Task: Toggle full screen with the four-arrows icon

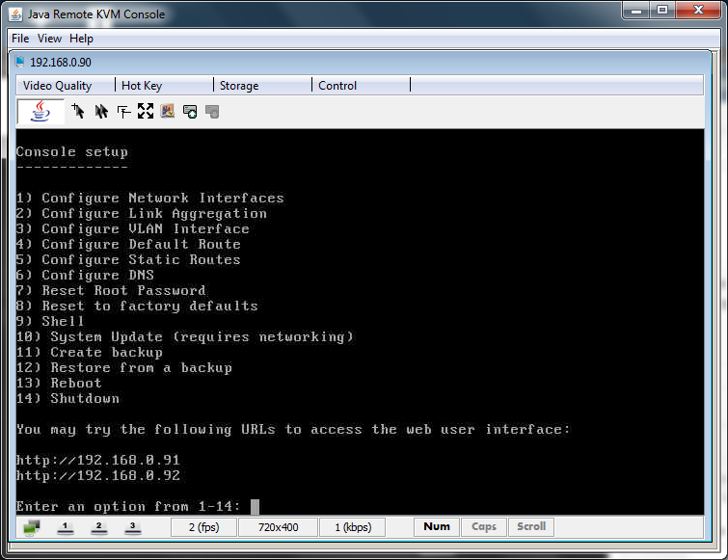Action: tap(146, 112)
